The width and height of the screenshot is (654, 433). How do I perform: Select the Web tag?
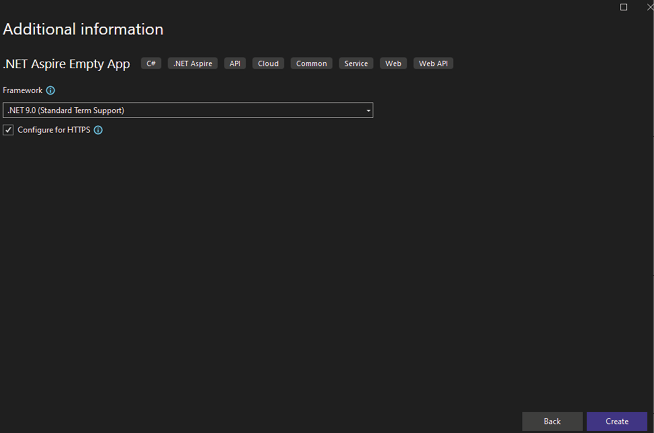tap(393, 63)
